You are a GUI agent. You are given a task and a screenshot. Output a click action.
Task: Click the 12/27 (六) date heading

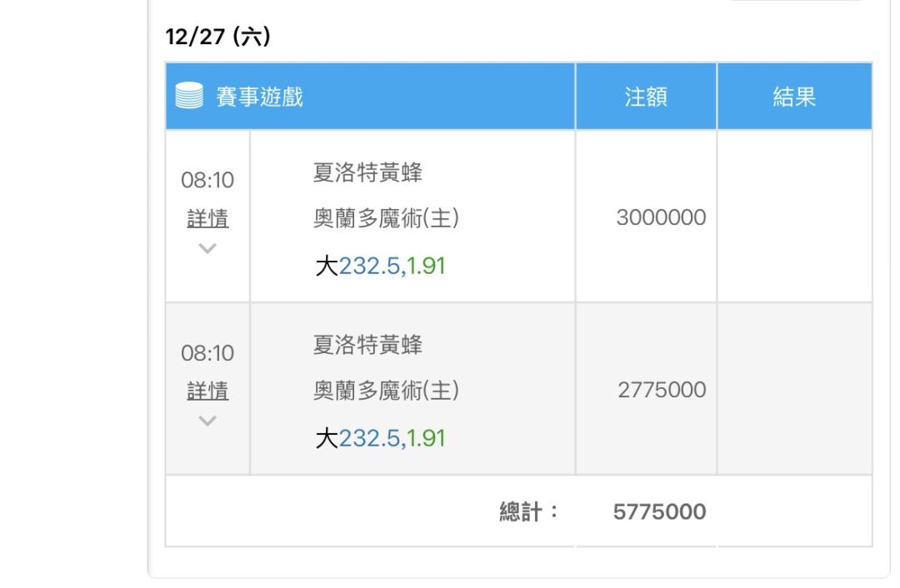pos(217,37)
